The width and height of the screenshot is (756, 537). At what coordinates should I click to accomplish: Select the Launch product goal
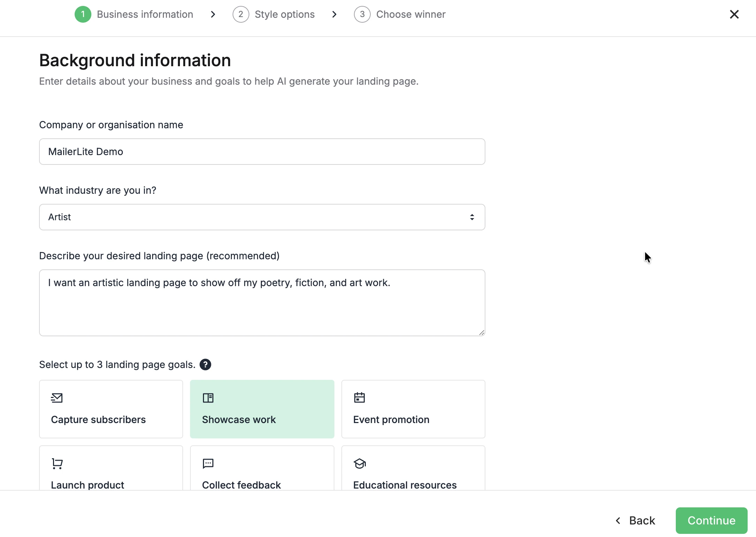pos(111,468)
